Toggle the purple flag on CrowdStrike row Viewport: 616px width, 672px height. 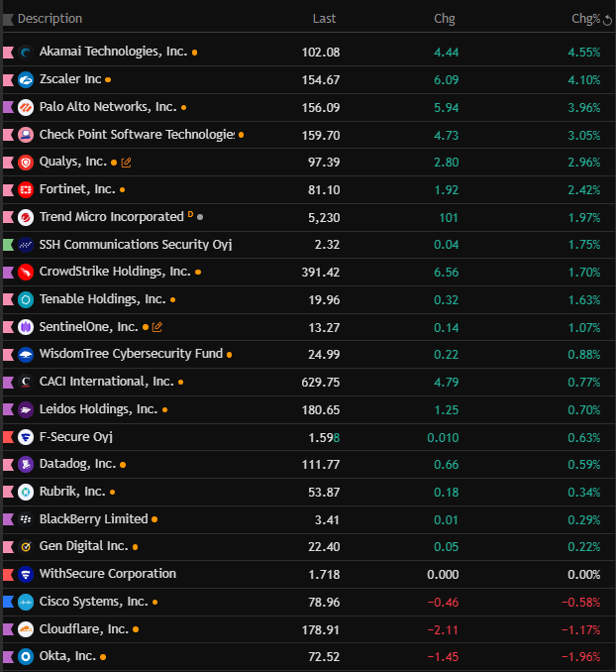point(8,273)
